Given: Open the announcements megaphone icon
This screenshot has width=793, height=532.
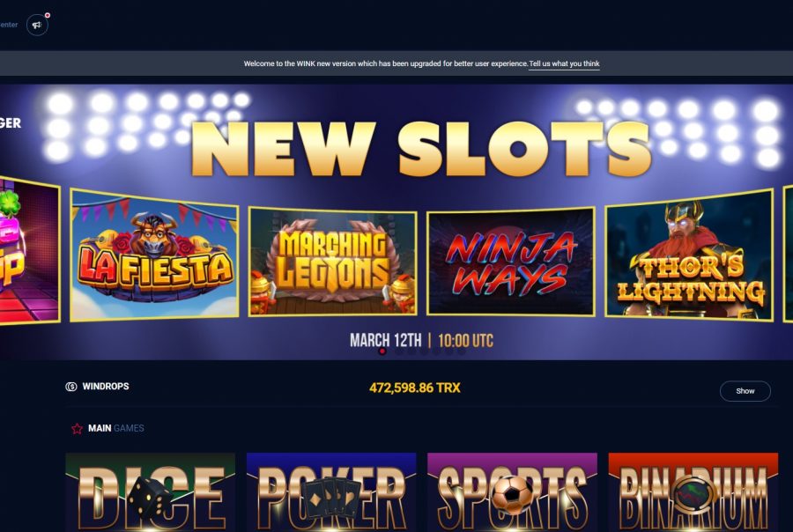Looking at the screenshot, I should pos(37,25).
